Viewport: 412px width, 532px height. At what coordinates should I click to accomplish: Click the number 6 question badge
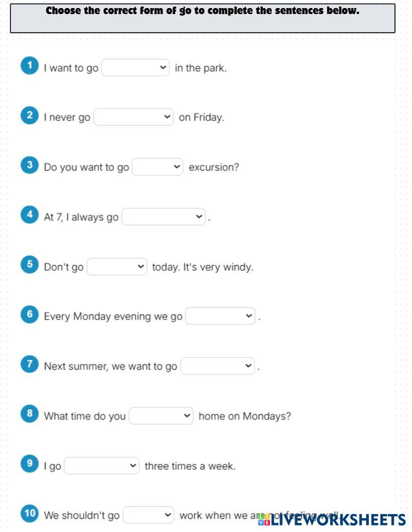tap(30, 314)
